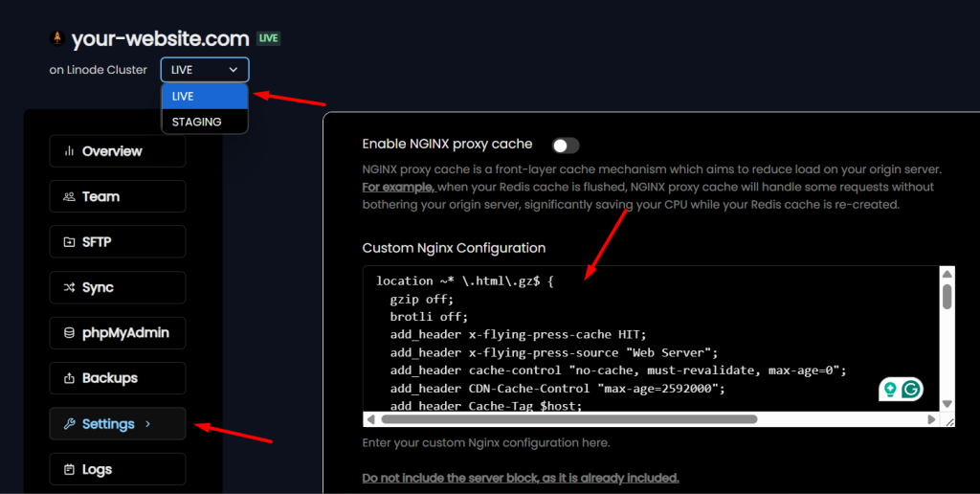Click the Logs calendar icon
This screenshot has width=980, height=494.
point(69,469)
